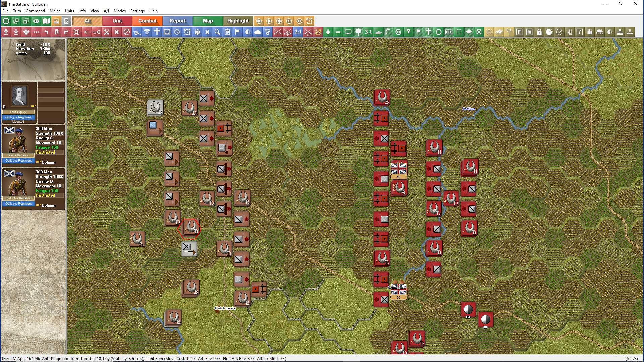The height and width of the screenshot is (362, 644).
Task: Open the Settings menu
Action: point(137,11)
